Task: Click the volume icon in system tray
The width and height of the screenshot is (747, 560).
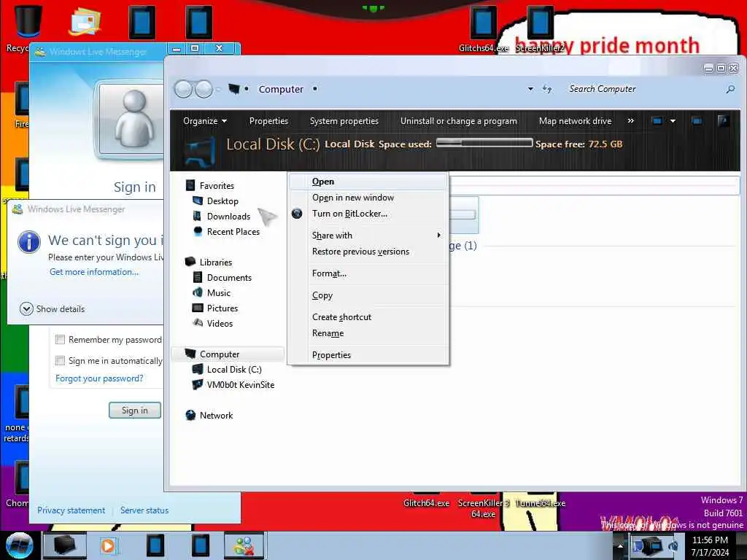Action: (673, 545)
